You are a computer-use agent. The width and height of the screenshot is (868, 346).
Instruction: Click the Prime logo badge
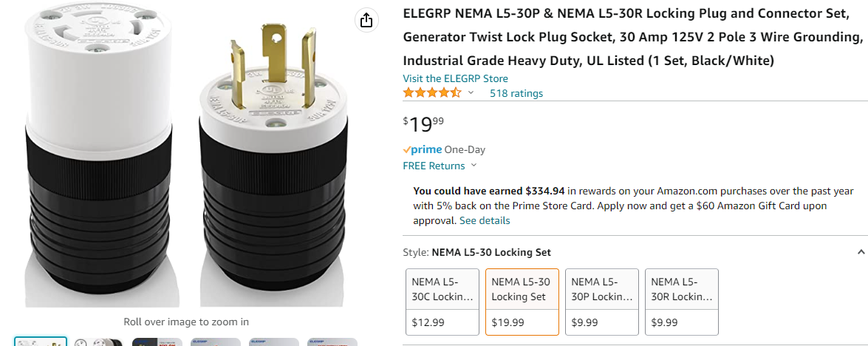point(422,149)
